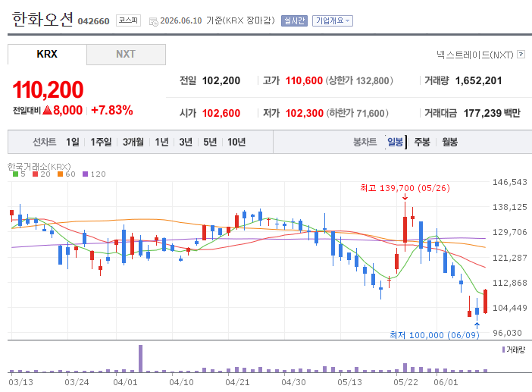Click the 03/13 date axis label
The height and width of the screenshot is (392, 532).
[20, 382]
